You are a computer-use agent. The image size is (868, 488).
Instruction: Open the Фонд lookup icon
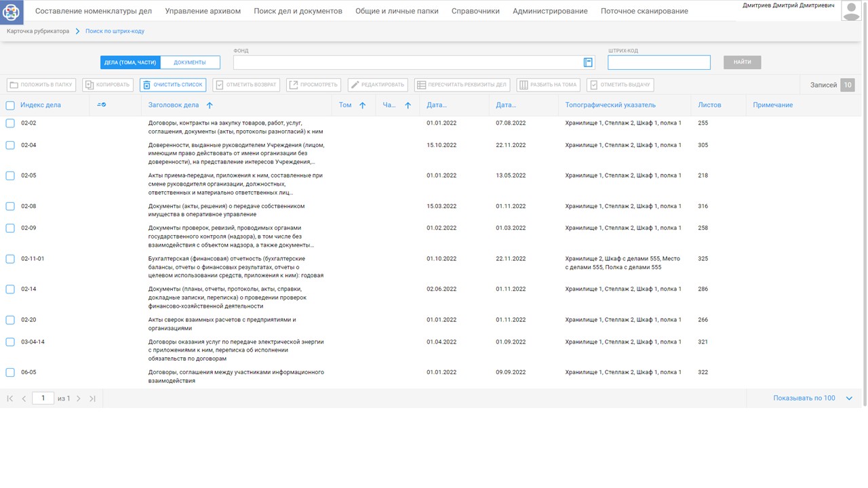pos(588,62)
